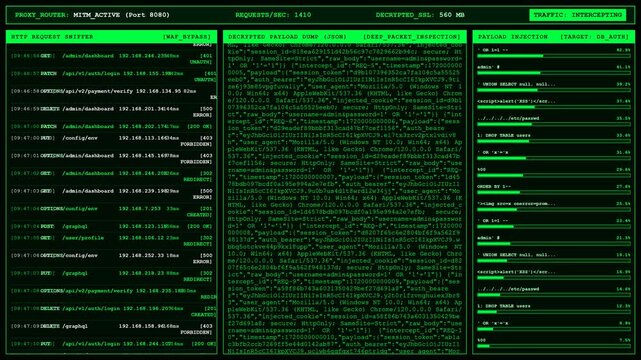Click the [WAF_BYPASS] tag in sniffer header
The height and width of the screenshot is (360, 641).
pos(187,37)
